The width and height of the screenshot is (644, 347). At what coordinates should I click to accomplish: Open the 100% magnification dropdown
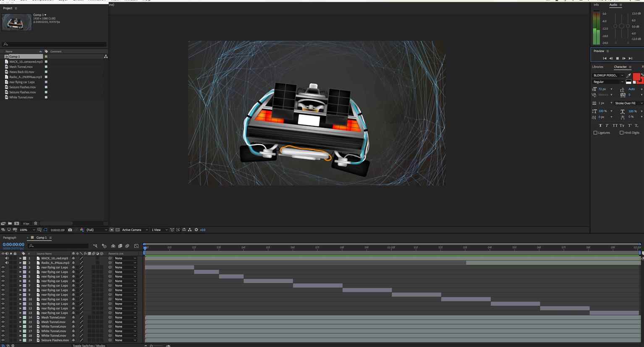[x=27, y=230]
